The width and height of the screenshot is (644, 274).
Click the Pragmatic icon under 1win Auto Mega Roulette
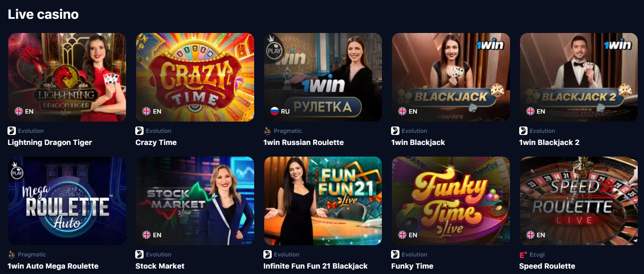12,254
